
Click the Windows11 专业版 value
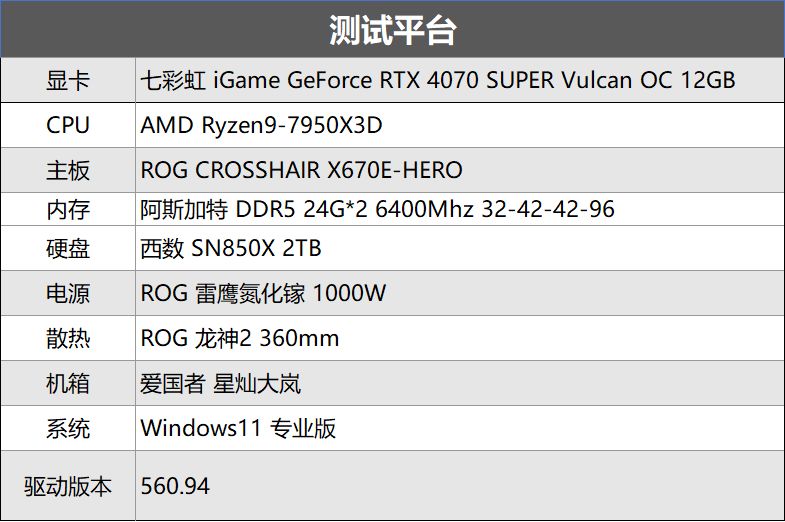pos(238,428)
